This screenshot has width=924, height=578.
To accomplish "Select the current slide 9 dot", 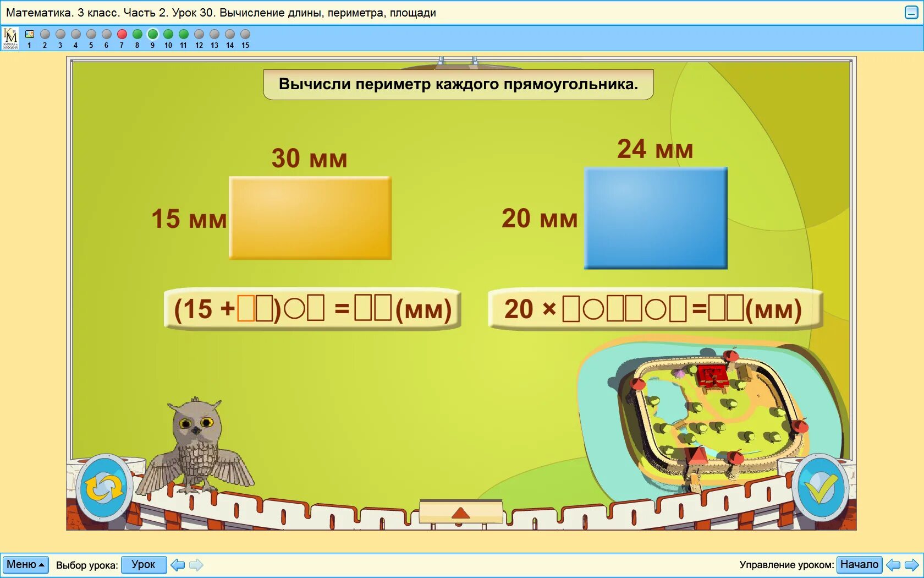I will (x=153, y=34).
